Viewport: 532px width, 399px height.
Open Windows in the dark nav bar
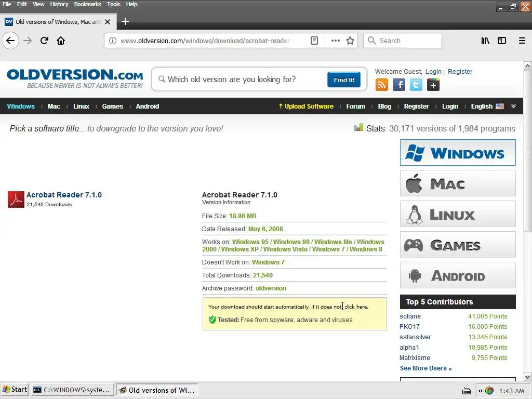21,106
